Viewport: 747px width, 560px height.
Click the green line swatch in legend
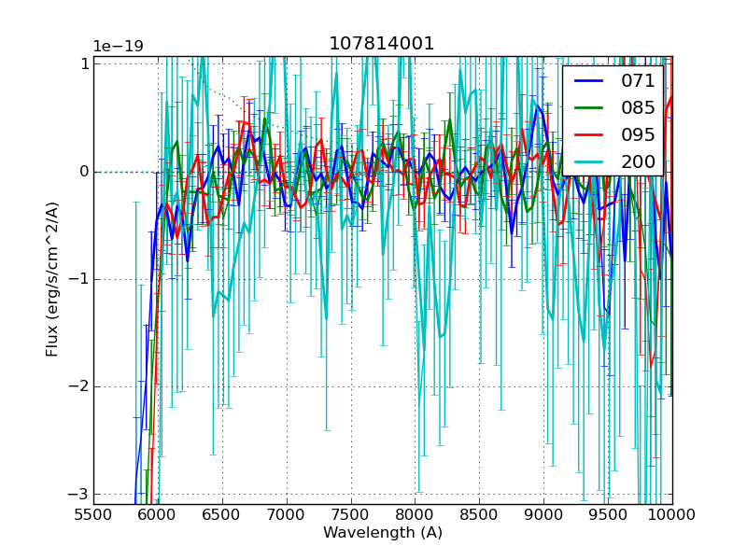[588, 107]
